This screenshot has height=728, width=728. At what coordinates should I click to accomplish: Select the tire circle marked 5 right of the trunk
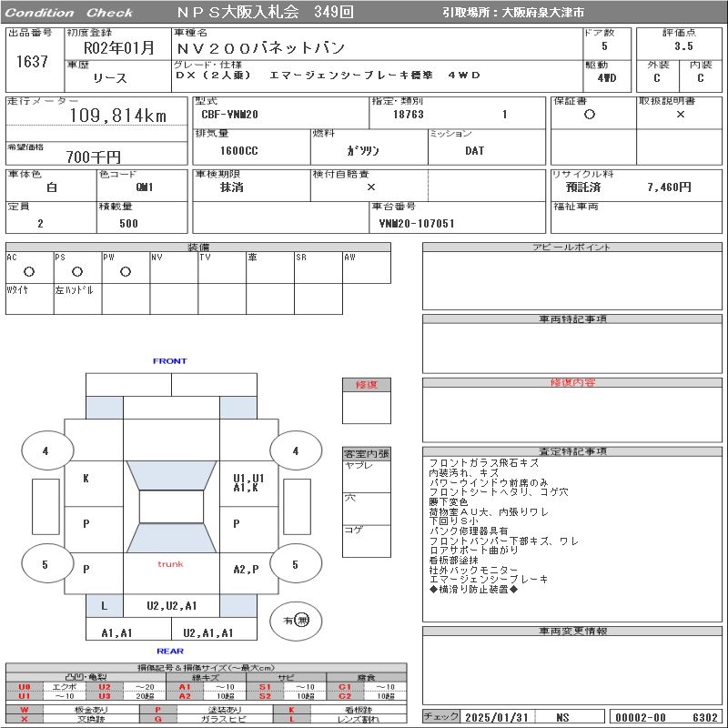pos(295,564)
